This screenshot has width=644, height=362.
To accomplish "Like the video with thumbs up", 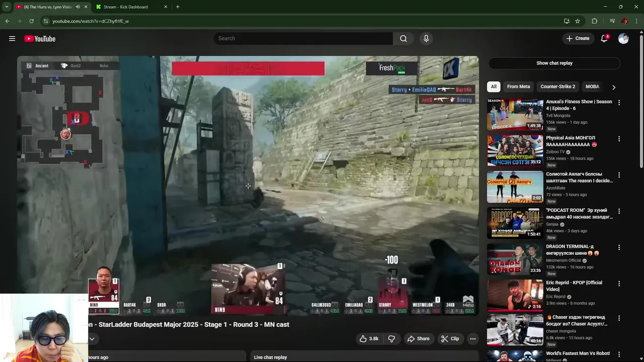I will [x=369, y=339].
